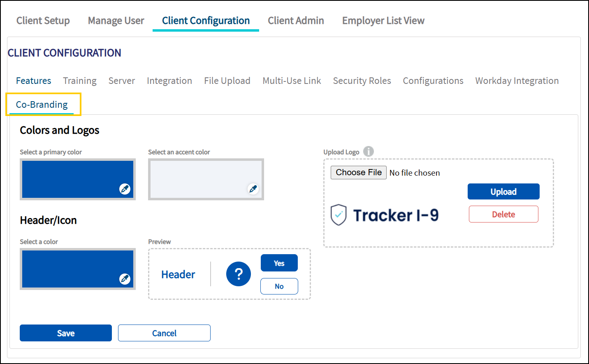
Task: Click the Yes preview button
Action: point(279,263)
